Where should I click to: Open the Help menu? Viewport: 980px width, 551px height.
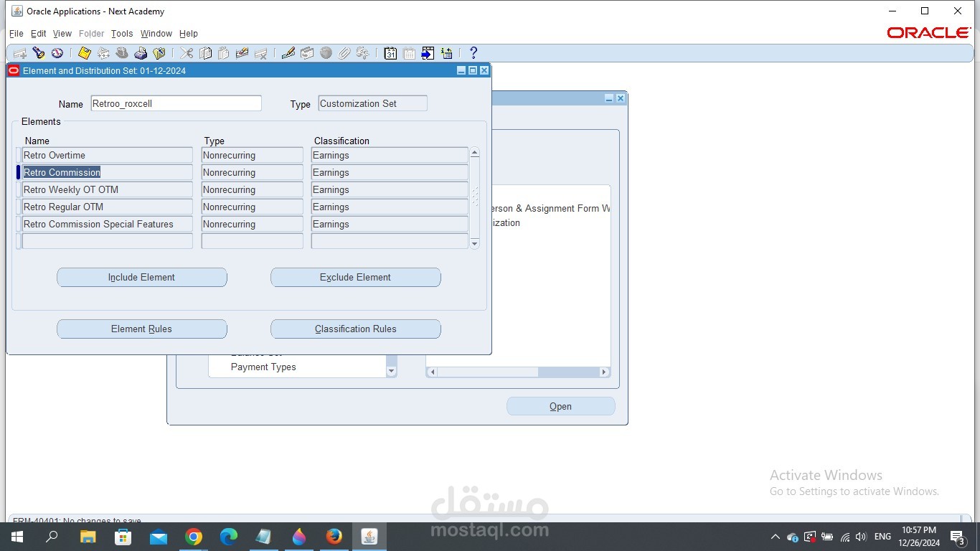click(x=189, y=34)
